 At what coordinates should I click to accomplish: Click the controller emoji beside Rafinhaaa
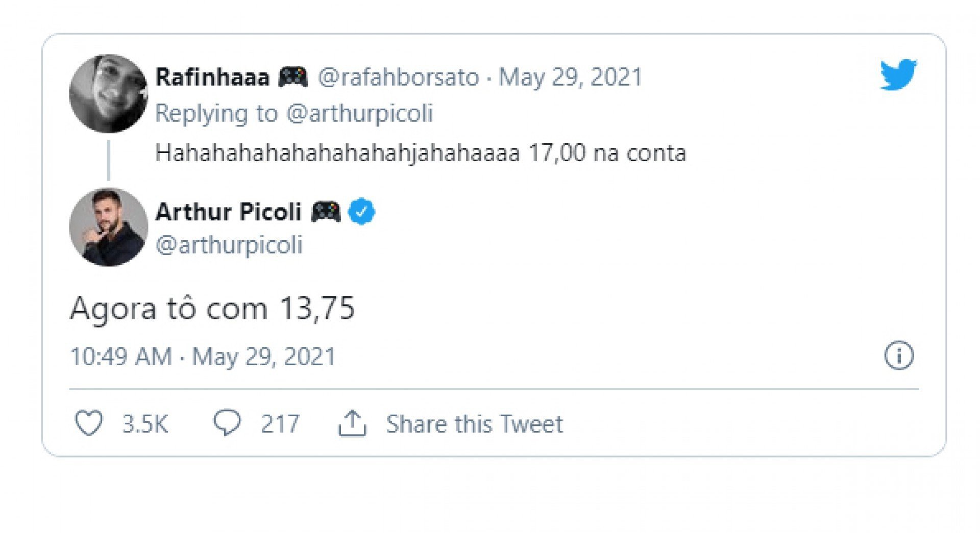coord(293,78)
